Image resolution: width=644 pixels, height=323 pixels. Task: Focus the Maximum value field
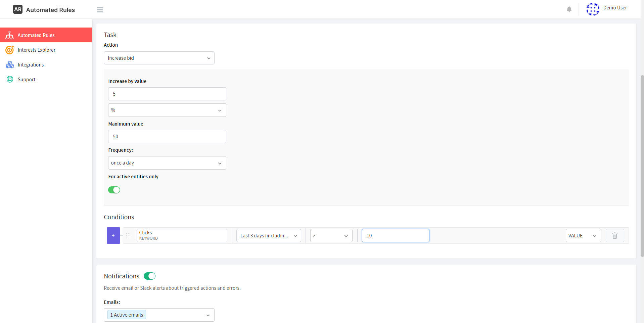point(167,137)
